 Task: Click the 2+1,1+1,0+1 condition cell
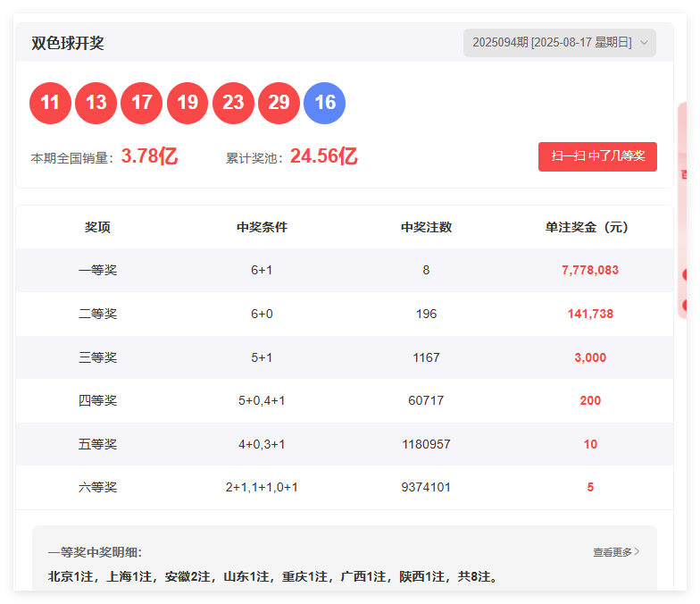point(262,487)
